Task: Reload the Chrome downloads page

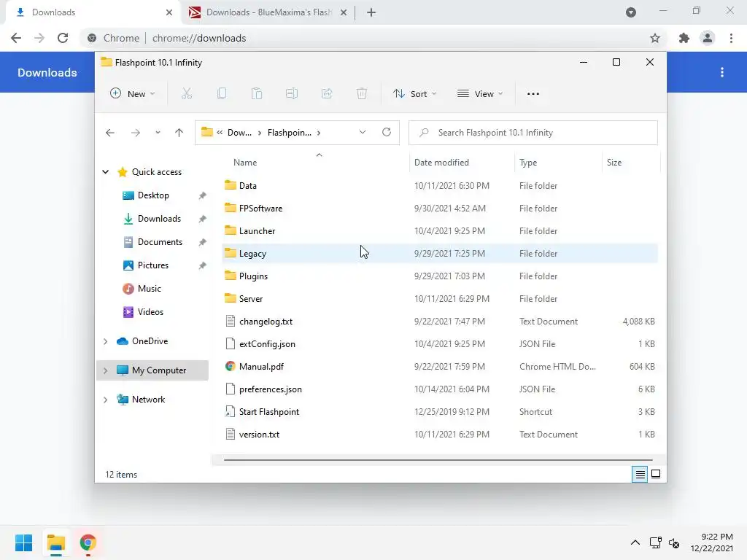Action: coord(63,38)
